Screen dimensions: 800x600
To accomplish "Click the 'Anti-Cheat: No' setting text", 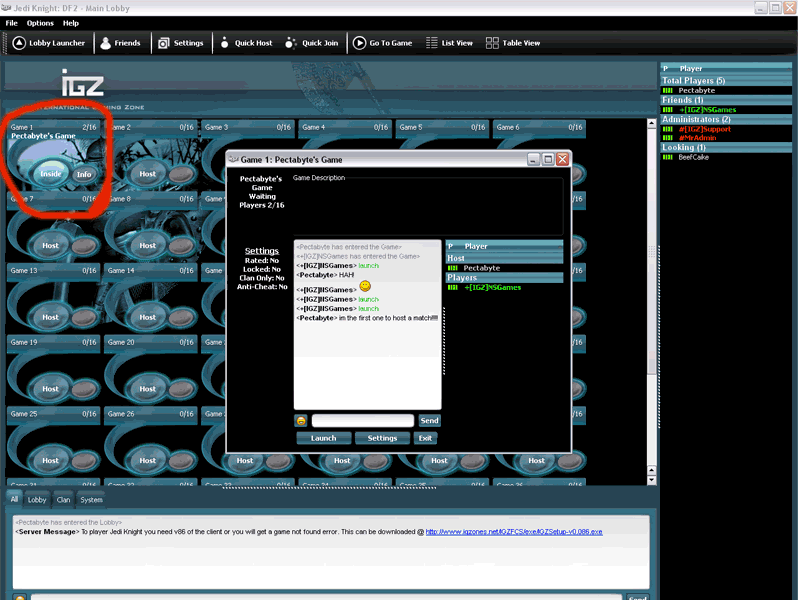I will pyautogui.click(x=262, y=287).
